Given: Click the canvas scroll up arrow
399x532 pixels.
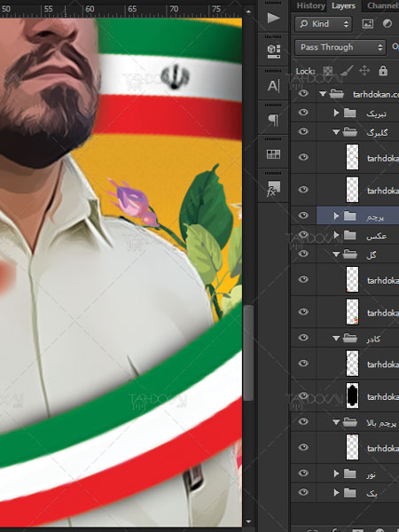Looking at the screenshot, I should tap(248, 12).
